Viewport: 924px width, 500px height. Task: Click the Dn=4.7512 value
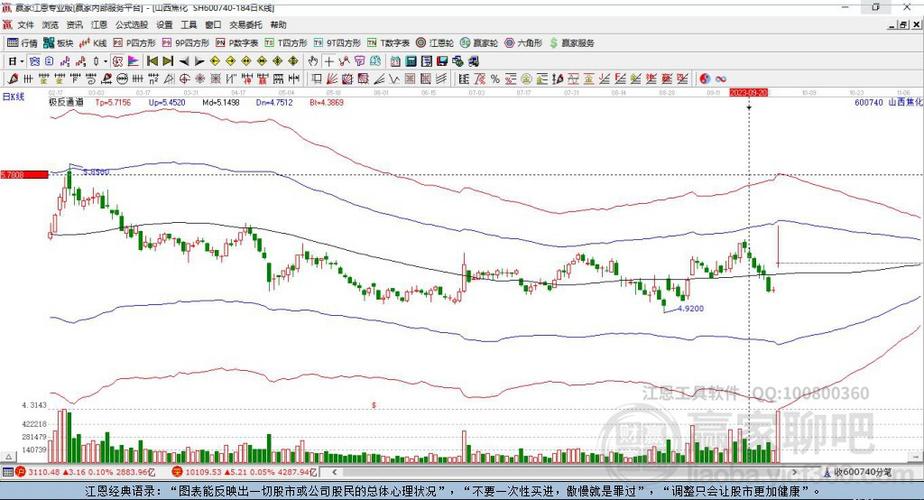point(275,102)
